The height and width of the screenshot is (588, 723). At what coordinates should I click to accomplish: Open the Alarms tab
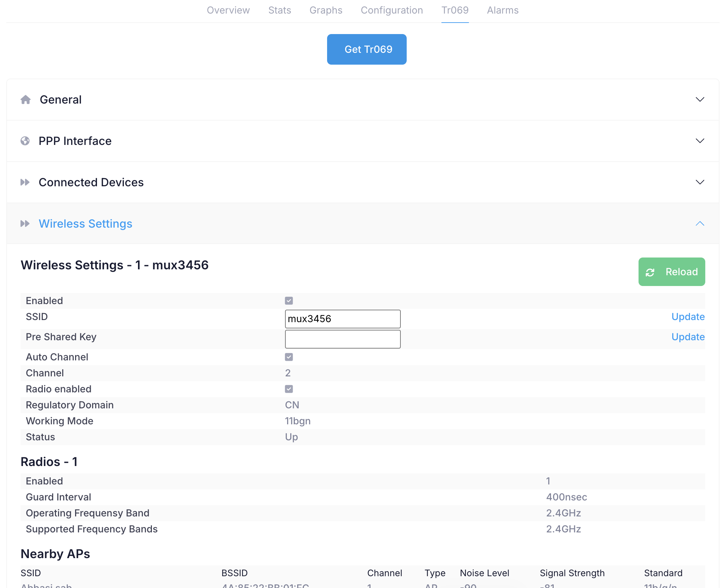point(503,10)
